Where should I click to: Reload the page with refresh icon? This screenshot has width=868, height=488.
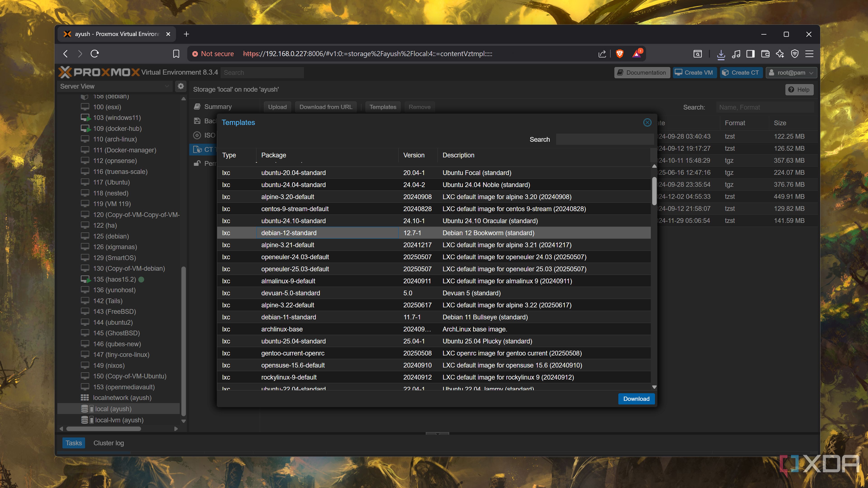coord(95,54)
